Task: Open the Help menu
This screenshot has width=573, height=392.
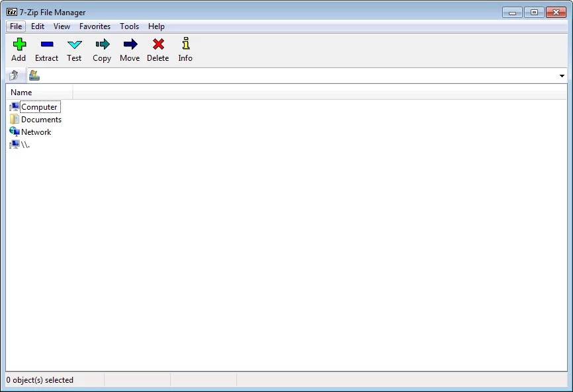Action: click(156, 26)
